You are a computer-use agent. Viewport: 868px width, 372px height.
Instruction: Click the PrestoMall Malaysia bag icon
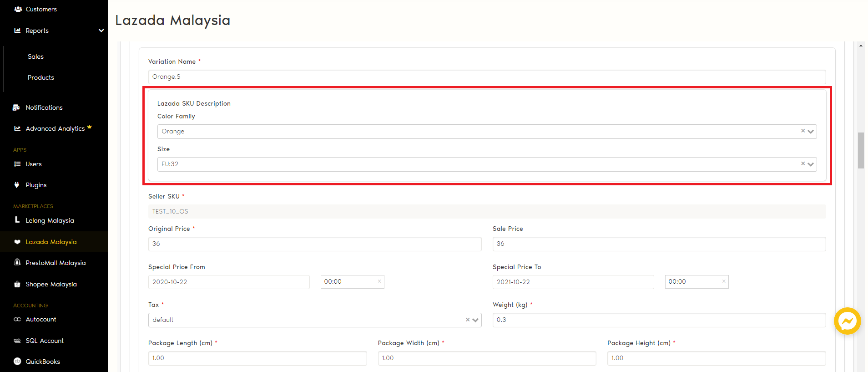(17, 262)
